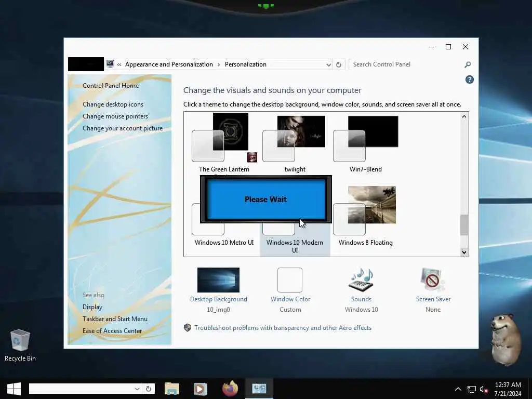Launch Firefox from the taskbar

(230, 389)
